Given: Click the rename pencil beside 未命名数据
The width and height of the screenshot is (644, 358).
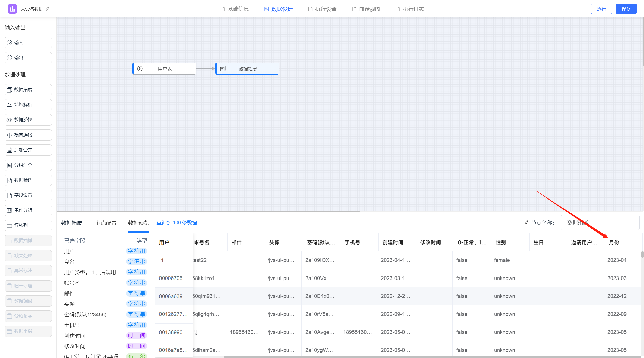Looking at the screenshot, I should (48, 9).
